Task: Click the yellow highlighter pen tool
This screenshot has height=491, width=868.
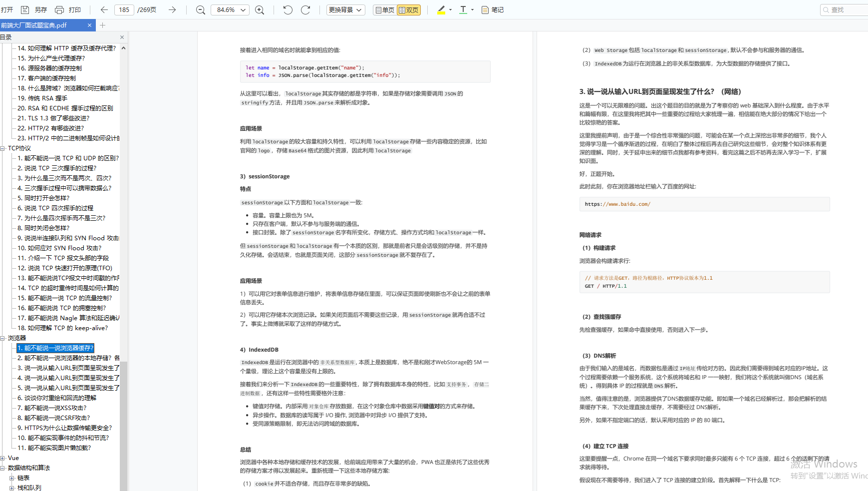Action: pos(441,9)
